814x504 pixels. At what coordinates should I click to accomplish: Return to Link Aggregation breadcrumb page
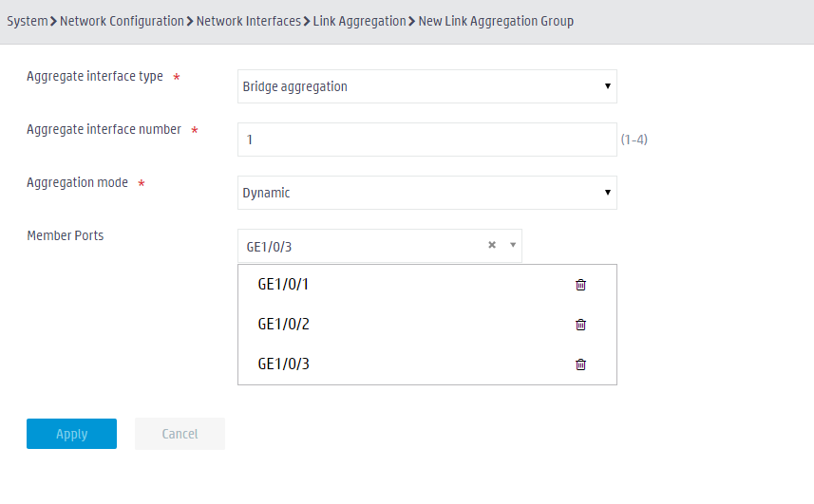point(359,21)
